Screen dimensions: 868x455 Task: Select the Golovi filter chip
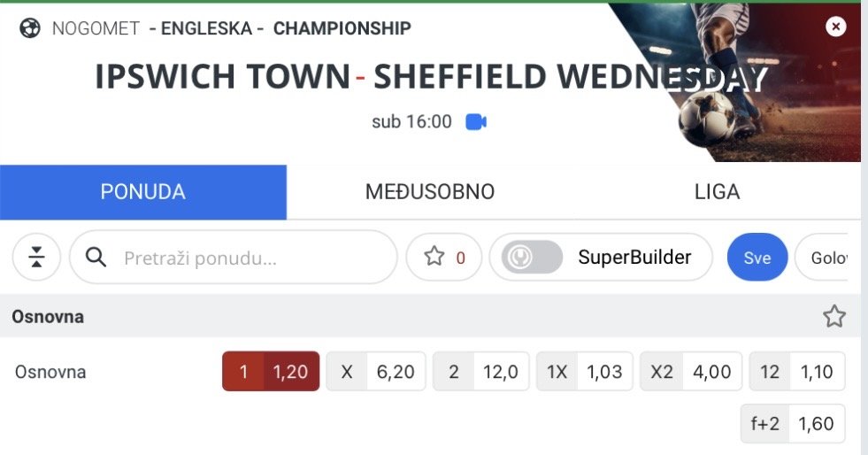coord(827,258)
